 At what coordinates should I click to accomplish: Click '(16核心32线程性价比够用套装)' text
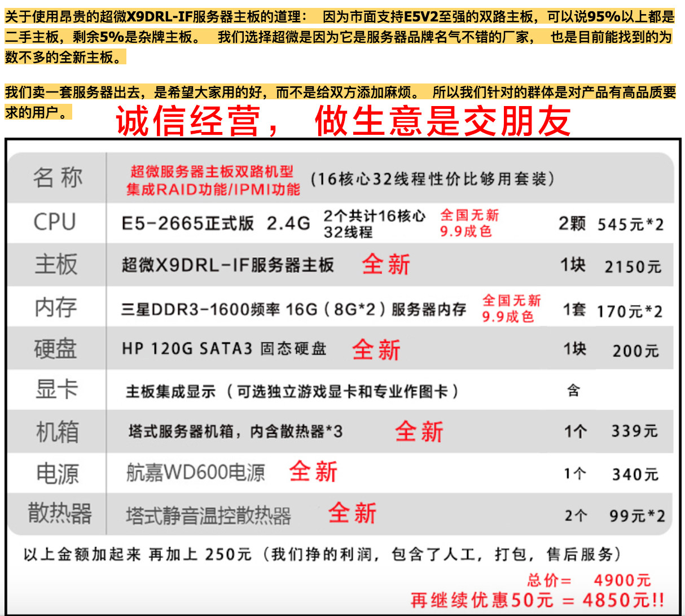(x=433, y=179)
